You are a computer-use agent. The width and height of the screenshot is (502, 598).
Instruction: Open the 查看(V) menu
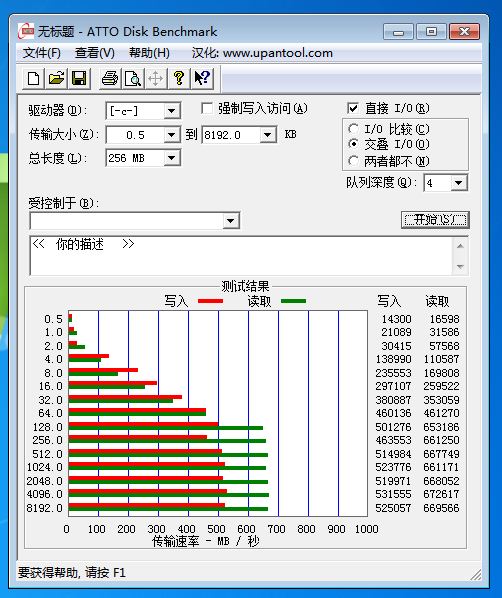[95, 53]
